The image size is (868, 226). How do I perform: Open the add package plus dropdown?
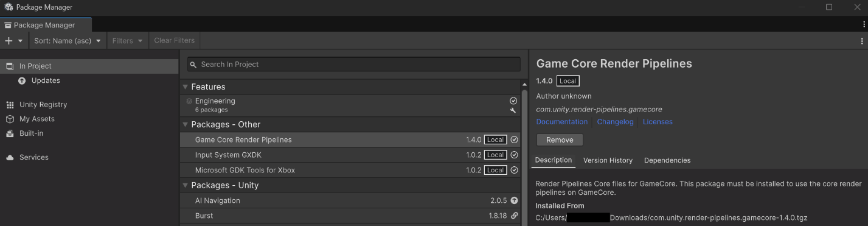pyautogui.click(x=14, y=41)
